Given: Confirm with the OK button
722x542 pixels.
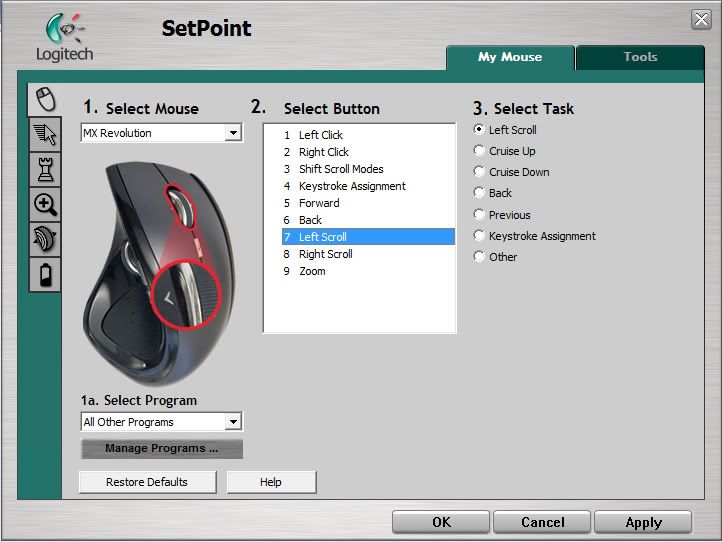Looking at the screenshot, I should tap(441, 522).
